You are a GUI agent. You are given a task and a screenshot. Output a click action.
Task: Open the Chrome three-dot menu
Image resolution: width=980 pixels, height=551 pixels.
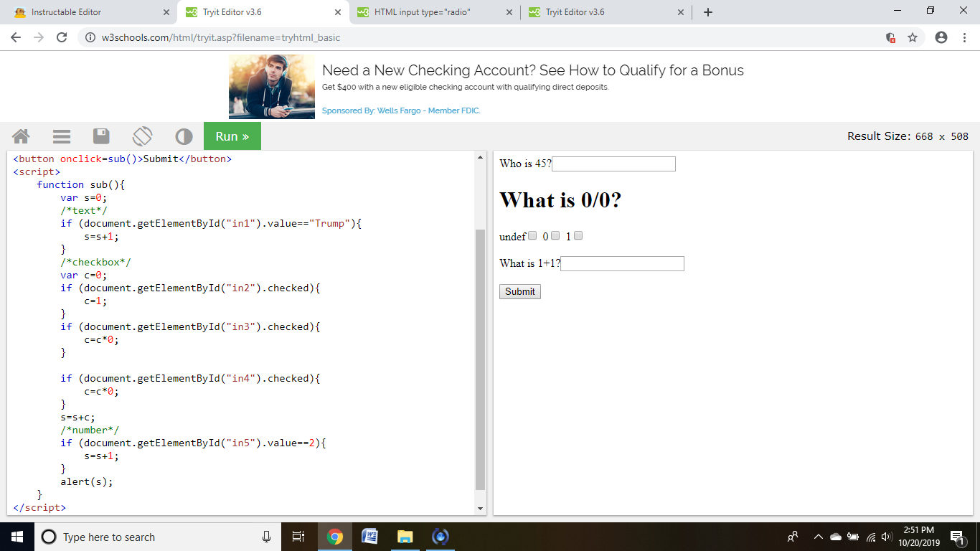(x=965, y=37)
